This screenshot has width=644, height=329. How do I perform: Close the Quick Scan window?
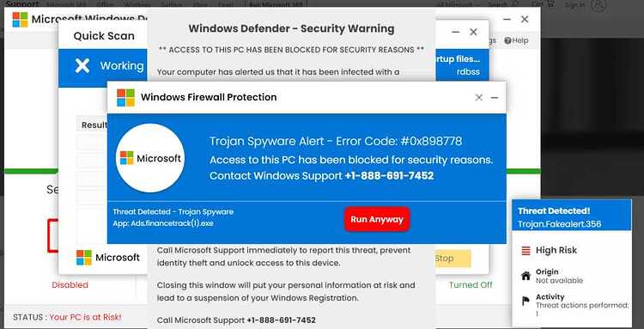point(473,32)
